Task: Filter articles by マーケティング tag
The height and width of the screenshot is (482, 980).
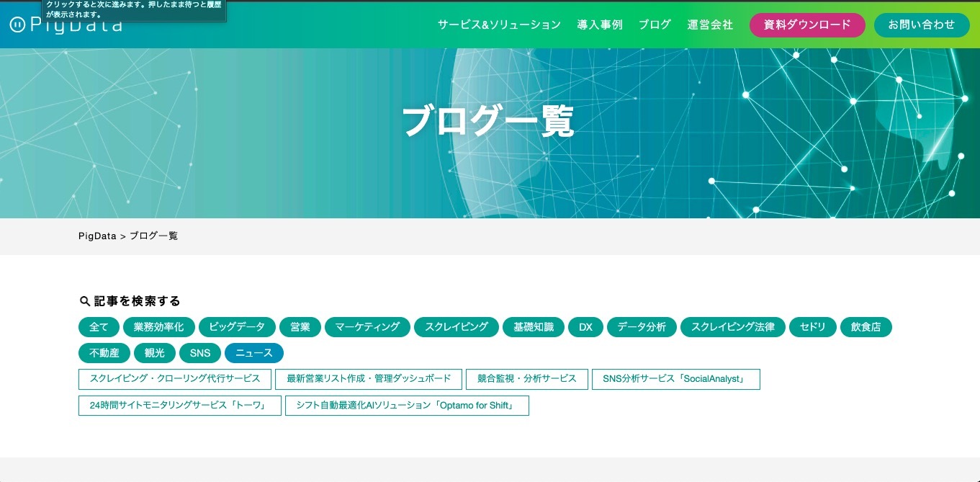Action: (367, 327)
